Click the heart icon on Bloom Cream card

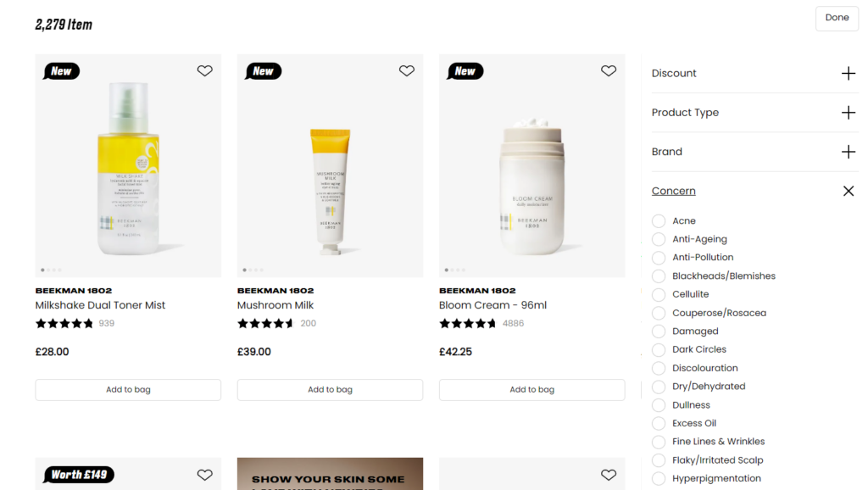point(608,70)
